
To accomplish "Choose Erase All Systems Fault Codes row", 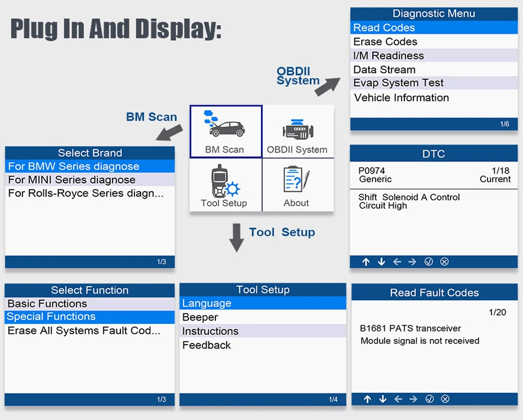I will coord(90,331).
